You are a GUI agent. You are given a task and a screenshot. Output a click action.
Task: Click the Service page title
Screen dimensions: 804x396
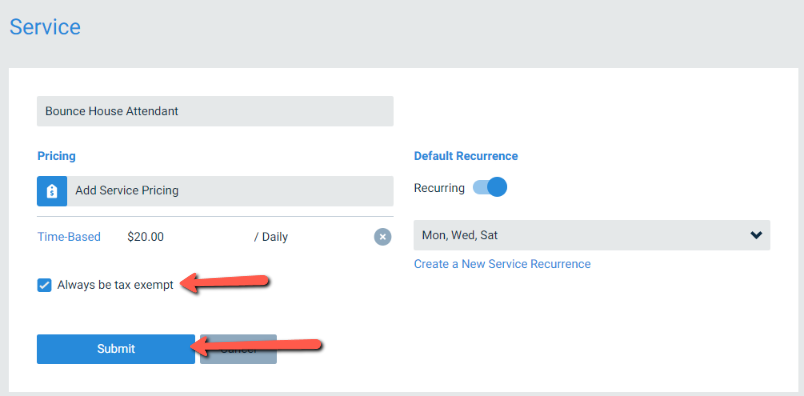click(45, 27)
